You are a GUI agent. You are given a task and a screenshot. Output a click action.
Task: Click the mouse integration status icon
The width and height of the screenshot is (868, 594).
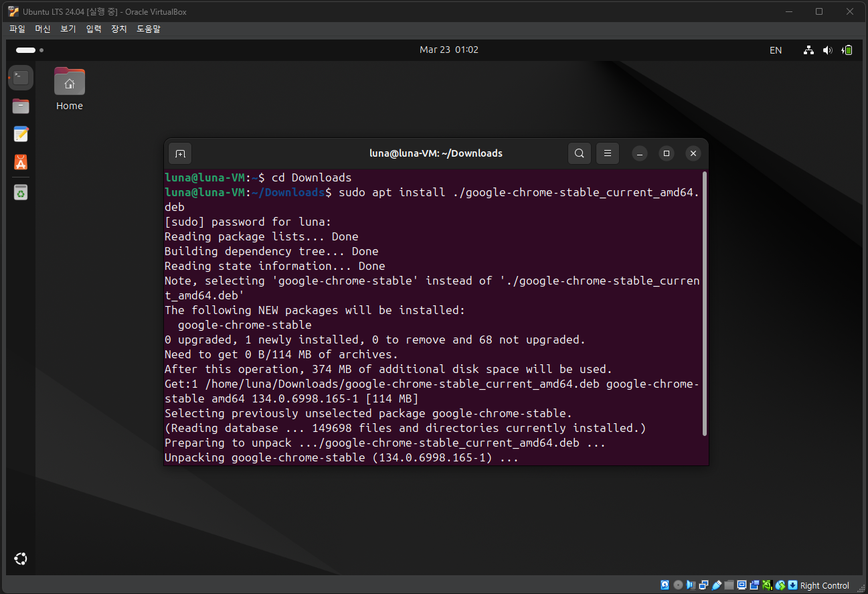pyautogui.click(x=780, y=585)
